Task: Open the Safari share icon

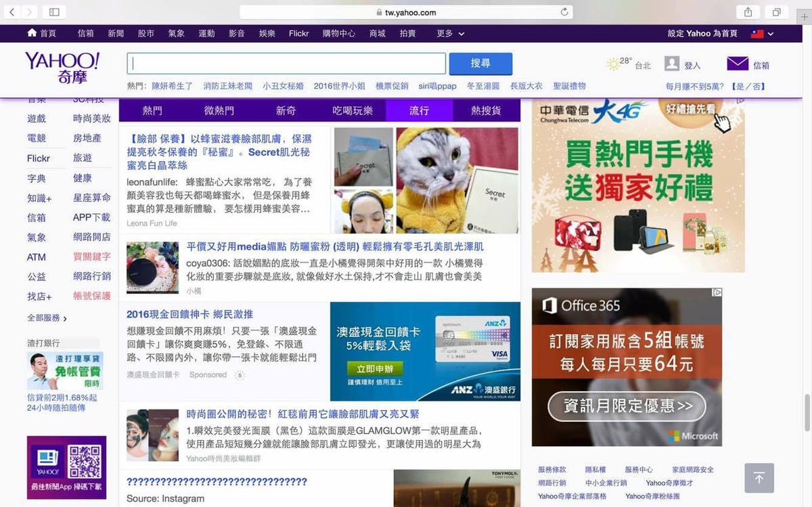Action: click(x=748, y=12)
